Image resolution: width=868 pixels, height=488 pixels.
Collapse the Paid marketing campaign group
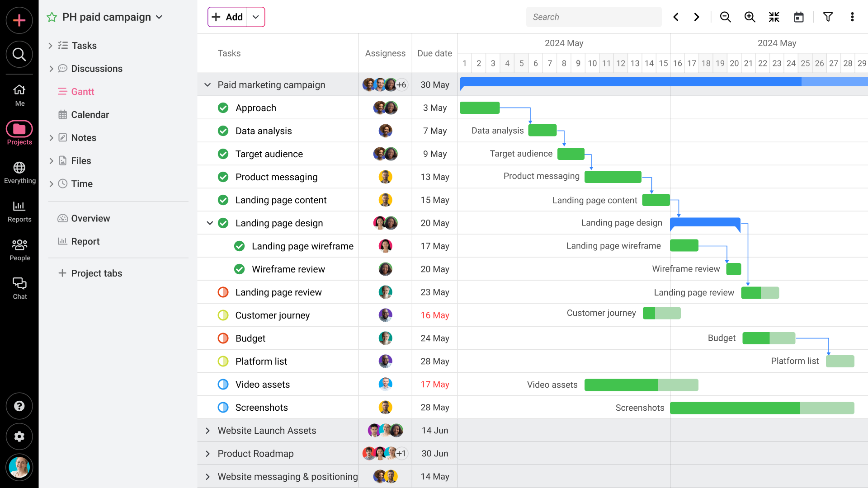(x=208, y=84)
